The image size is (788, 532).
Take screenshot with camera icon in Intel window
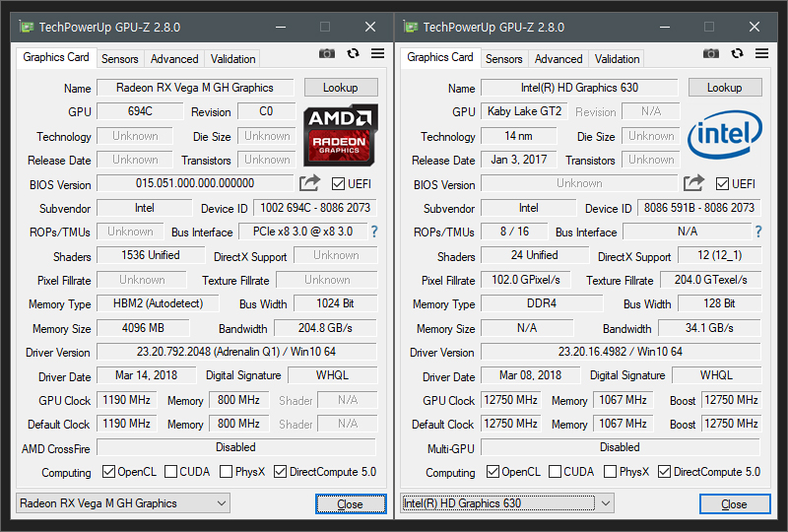710,53
